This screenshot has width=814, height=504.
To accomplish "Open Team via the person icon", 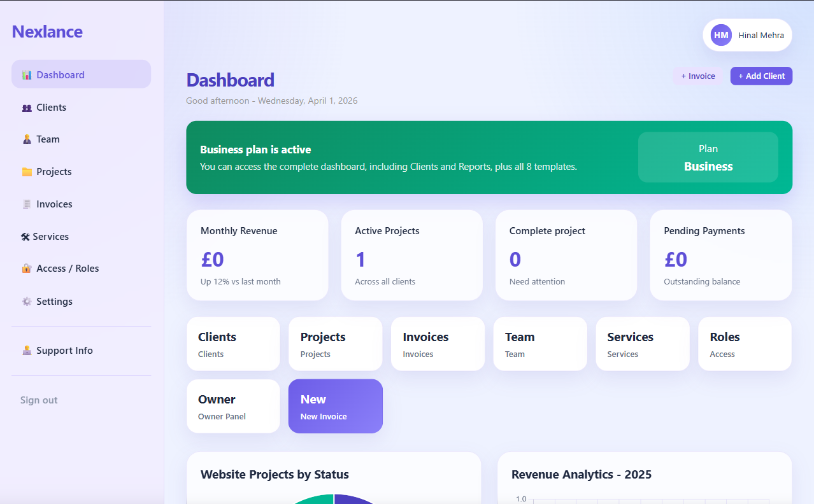I will (26, 139).
